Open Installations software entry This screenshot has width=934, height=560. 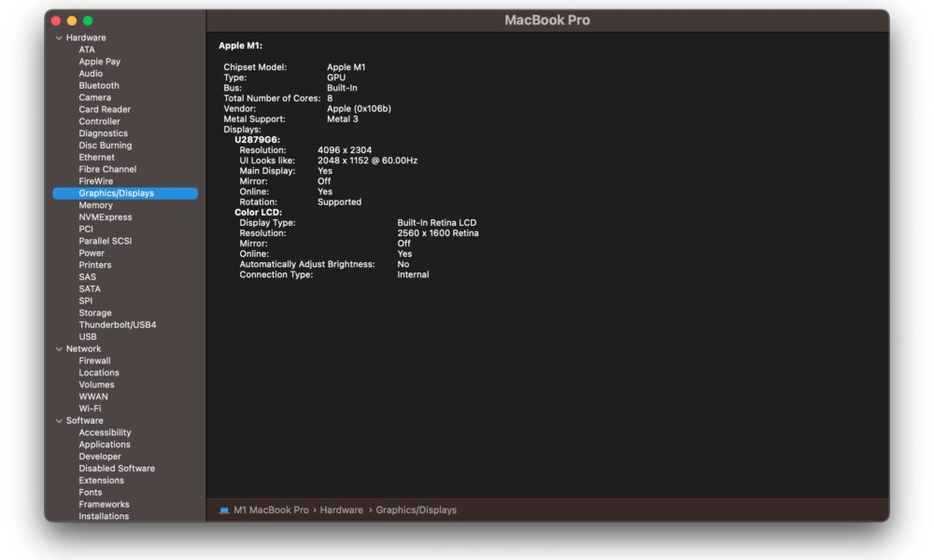104,516
